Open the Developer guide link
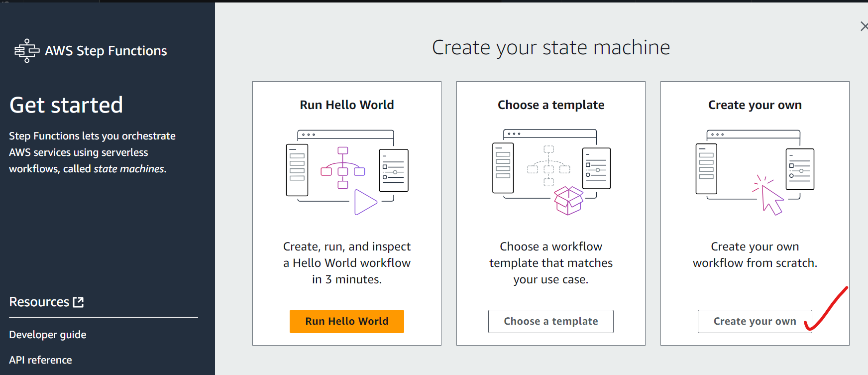The width and height of the screenshot is (868, 375). [48, 335]
